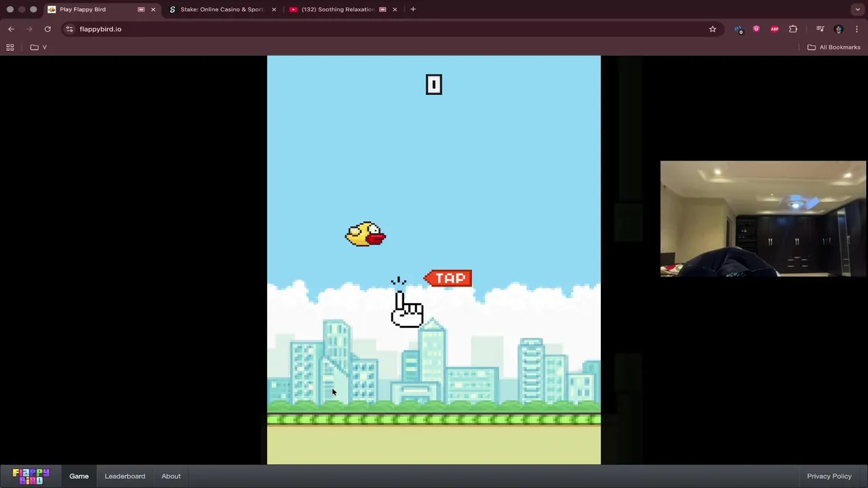Image resolution: width=868 pixels, height=488 pixels.
Task: Open the Leaderboard page
Action: coord(125,476)
